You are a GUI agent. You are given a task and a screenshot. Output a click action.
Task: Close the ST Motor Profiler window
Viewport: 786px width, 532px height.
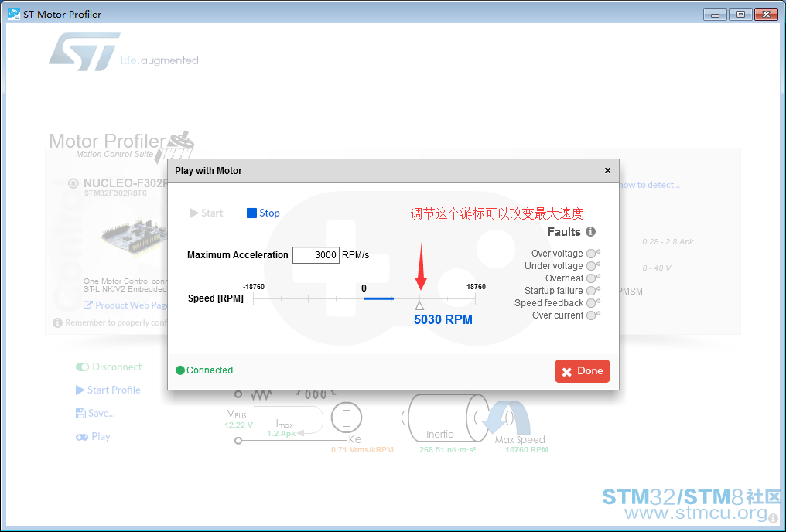coord(766,15)
